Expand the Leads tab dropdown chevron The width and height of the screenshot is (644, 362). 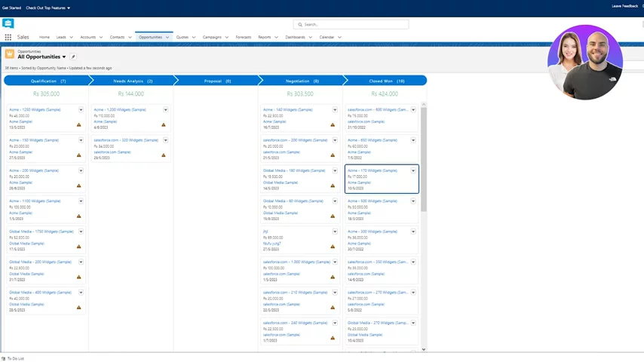point(72,37)
